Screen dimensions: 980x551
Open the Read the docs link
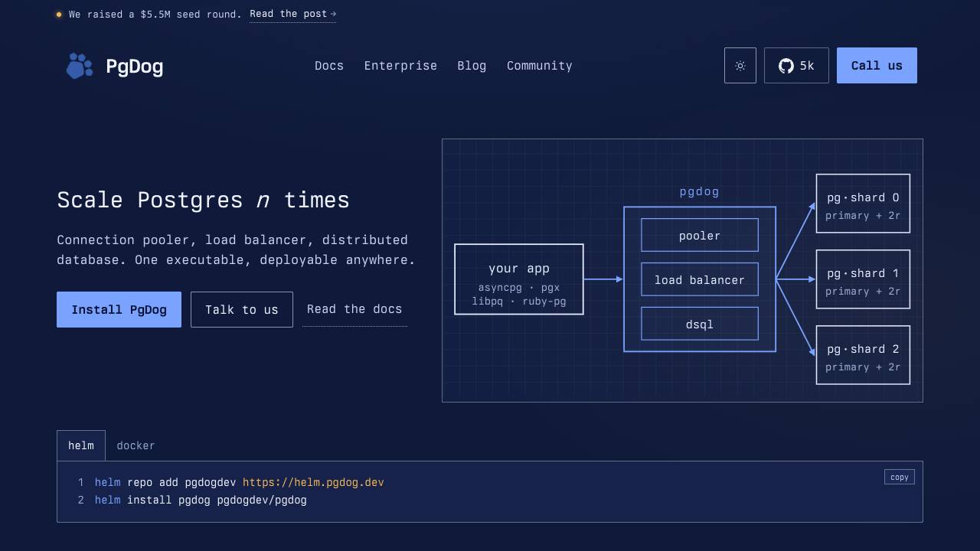point(354,309)
